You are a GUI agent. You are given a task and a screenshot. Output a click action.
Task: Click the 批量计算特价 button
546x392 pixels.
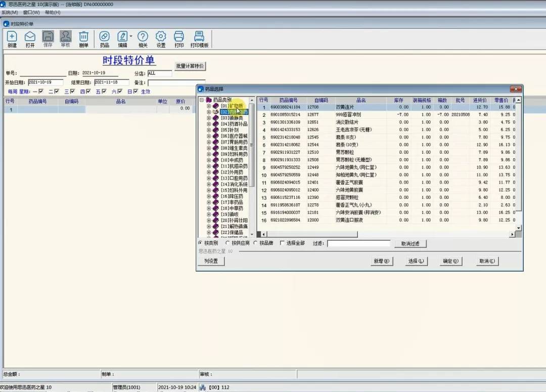pos(190,66)
